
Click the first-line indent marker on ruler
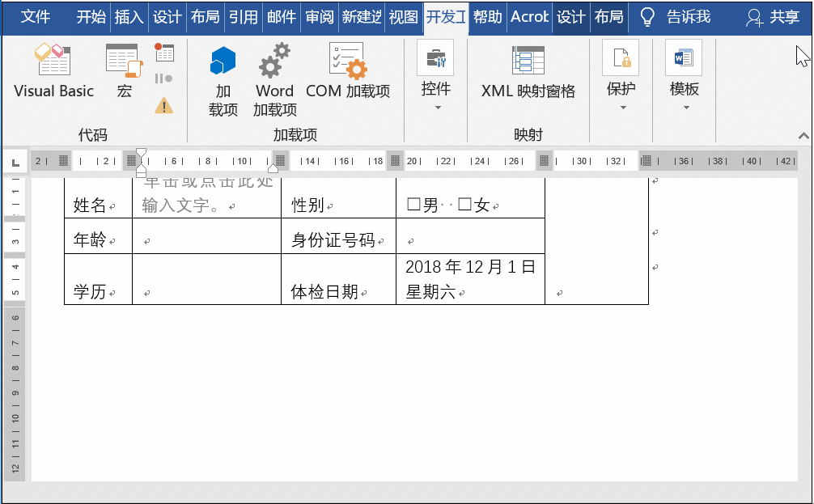[x=142, y=153]
